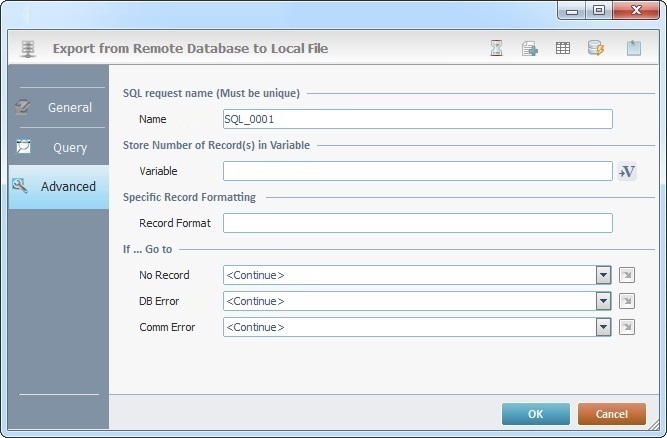Click the go-to arrow beside No Record
Viewport: 667px width, 438px height.
pyautogui.click(x=627, y=275)
